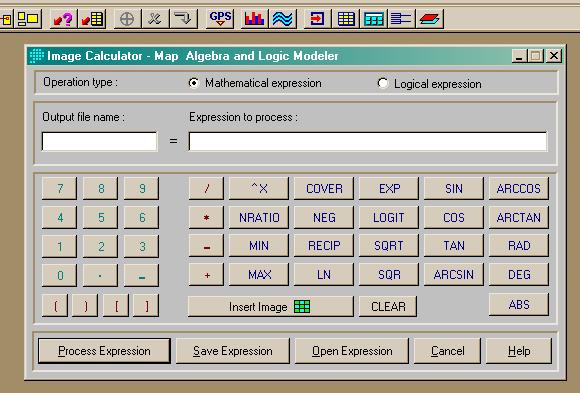The width and height of the screenshot is (580, 393).
Task: Open the Composer toolbar icon with yellow rectangles
Action: tap(28, 19)
